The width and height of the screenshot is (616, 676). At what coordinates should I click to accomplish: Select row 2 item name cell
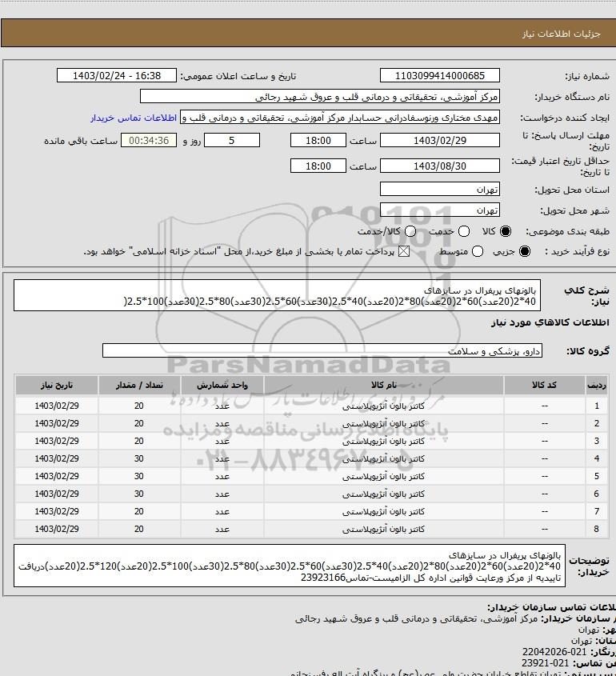point(384,424)
